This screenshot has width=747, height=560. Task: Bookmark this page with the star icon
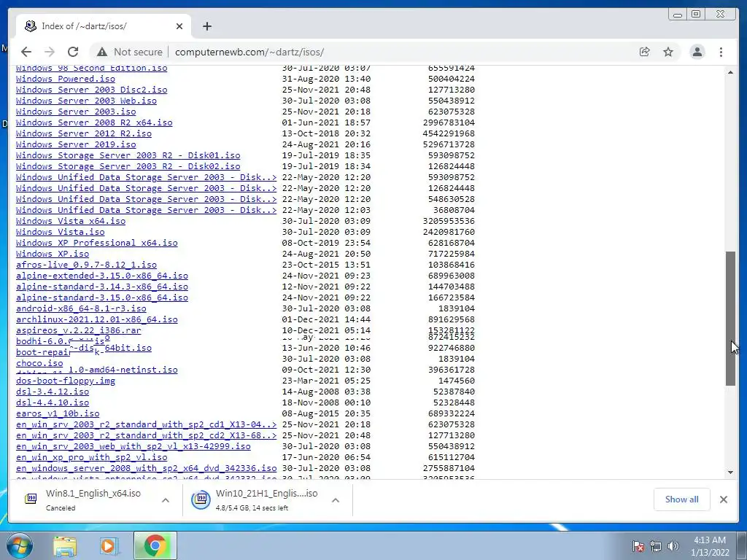click(668, 52)
